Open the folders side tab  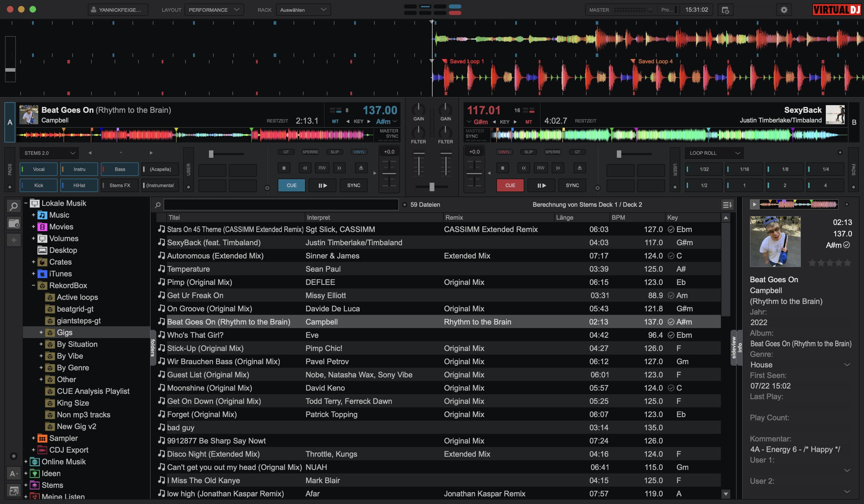click(153, 348)
